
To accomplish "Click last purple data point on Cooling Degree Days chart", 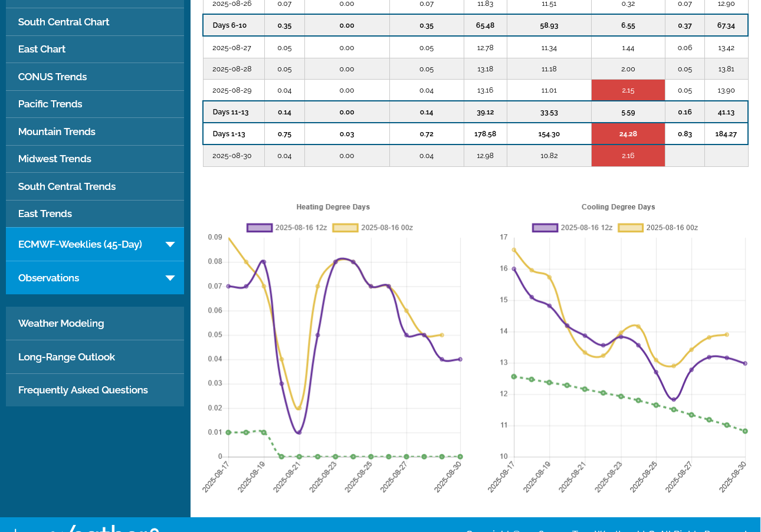I will pyautogui.click(x=745, y=363).
